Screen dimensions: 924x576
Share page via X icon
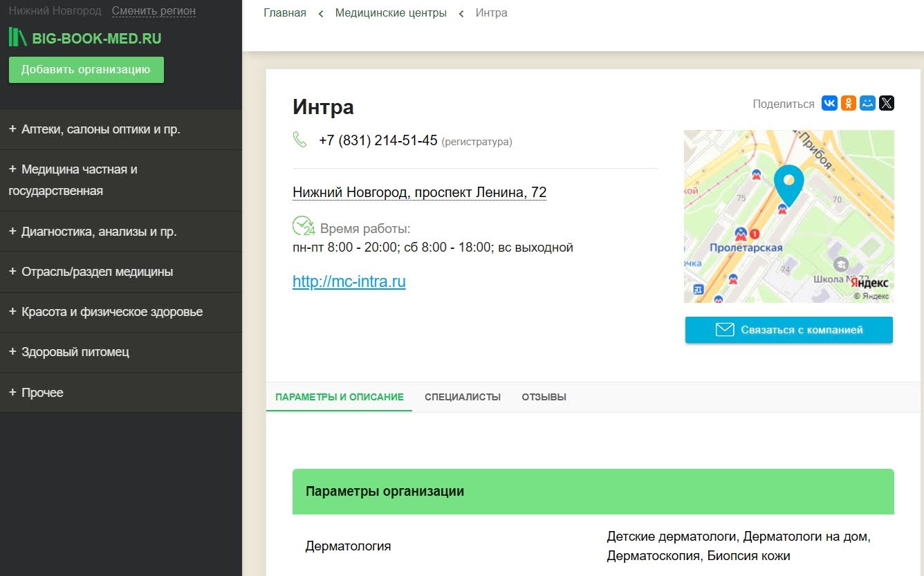[886, 104]
